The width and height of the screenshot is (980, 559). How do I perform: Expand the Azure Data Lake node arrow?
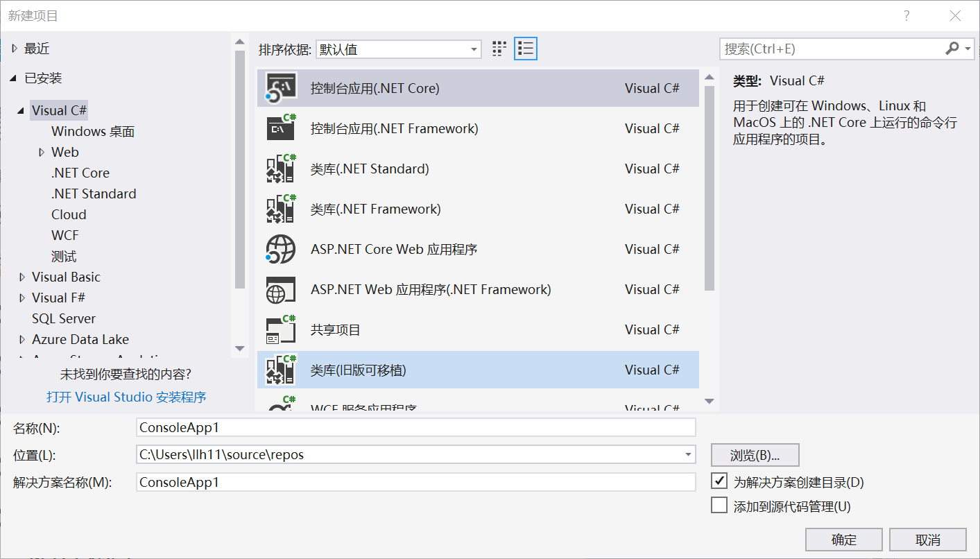(x=23, y=339)
